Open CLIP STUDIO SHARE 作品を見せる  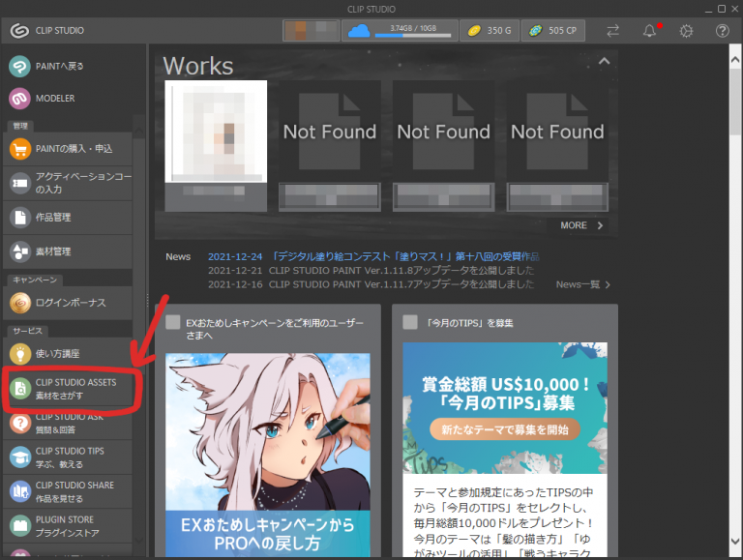tap(68, 491)
